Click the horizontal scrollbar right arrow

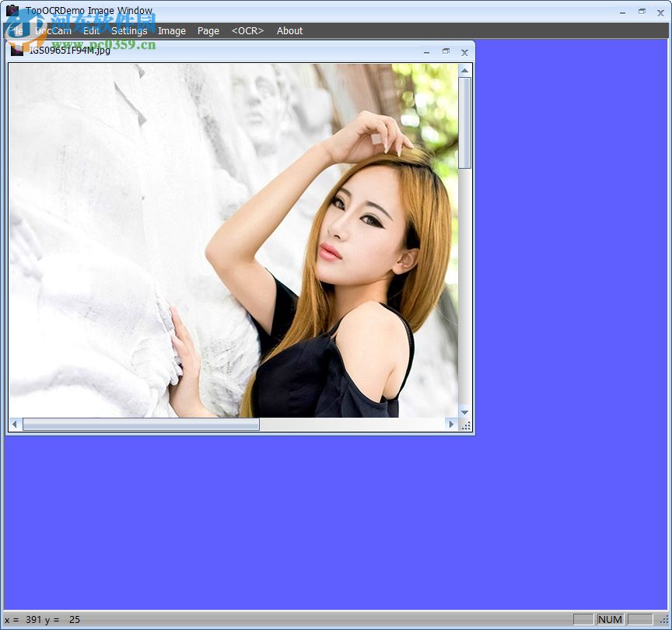tap(451, 425)
